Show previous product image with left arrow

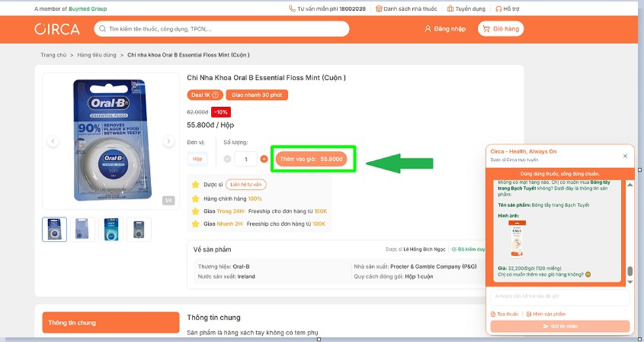53,141
